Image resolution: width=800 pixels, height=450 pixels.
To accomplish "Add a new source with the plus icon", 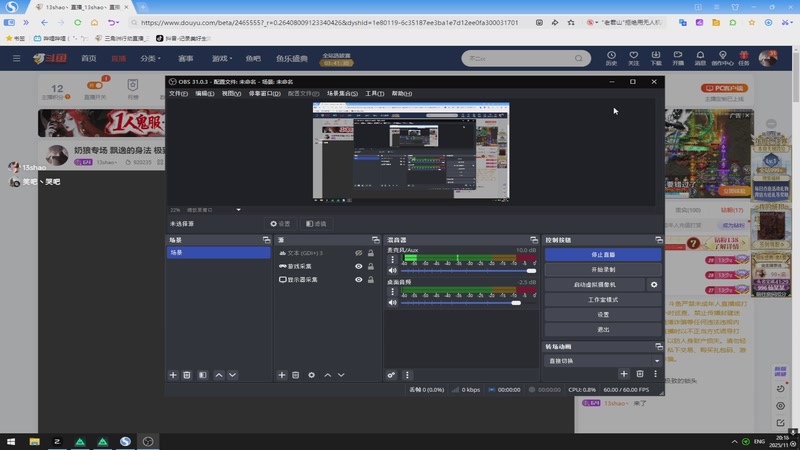I will click(x=282, y=375).
